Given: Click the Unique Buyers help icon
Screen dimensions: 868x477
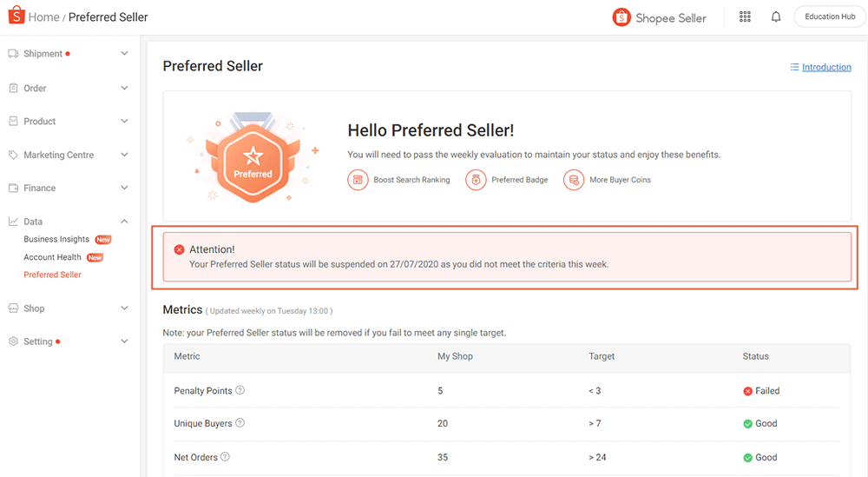Looking at the screenshot, I should click(240, 423).
